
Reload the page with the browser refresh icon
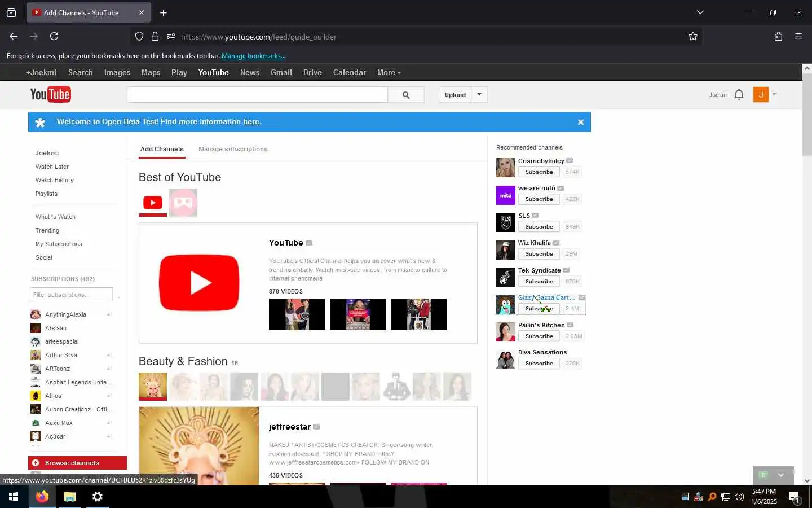coord(54,36)
